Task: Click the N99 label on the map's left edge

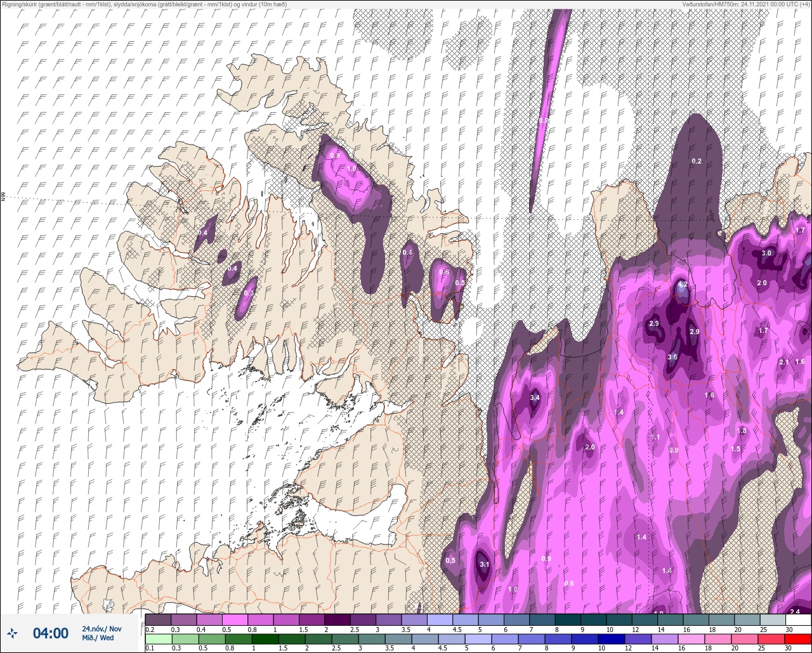Action: pyautogui.click(x=3, y=197)
